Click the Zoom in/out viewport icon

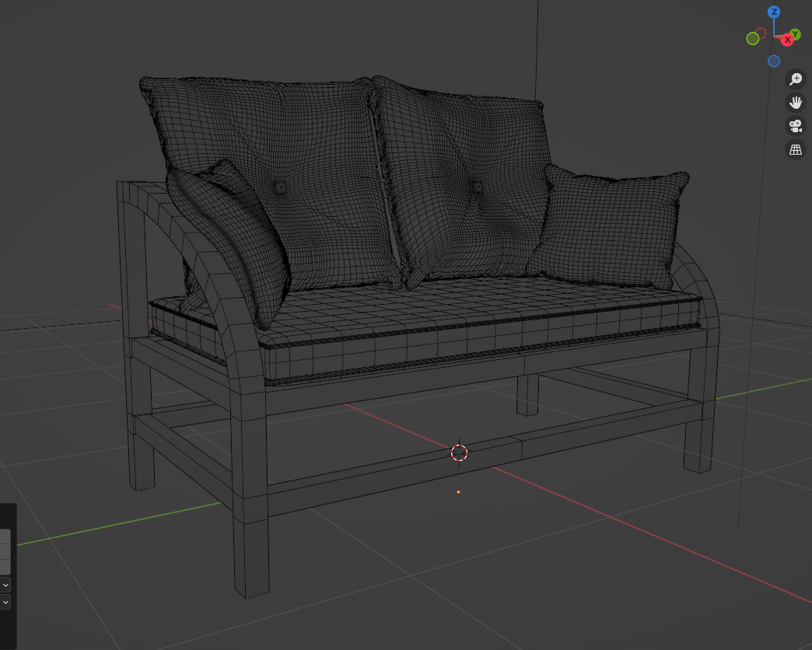tap(796, 79)
